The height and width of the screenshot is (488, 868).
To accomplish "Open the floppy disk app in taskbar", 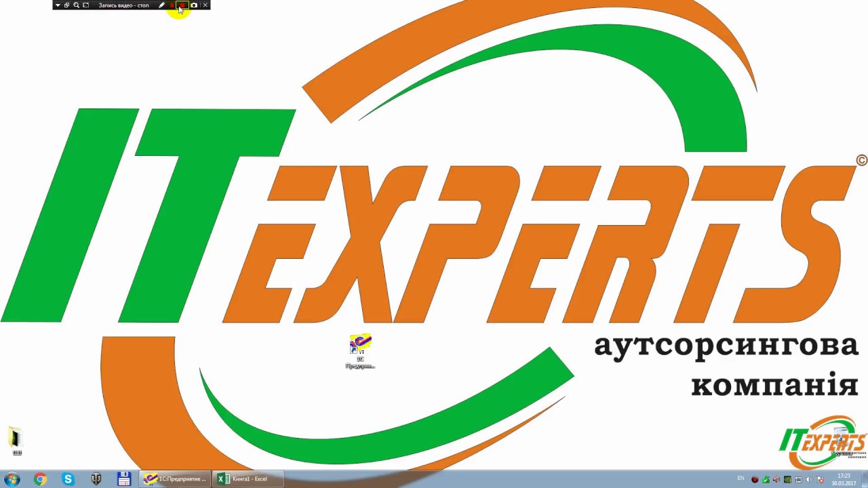I will point(124,479).
